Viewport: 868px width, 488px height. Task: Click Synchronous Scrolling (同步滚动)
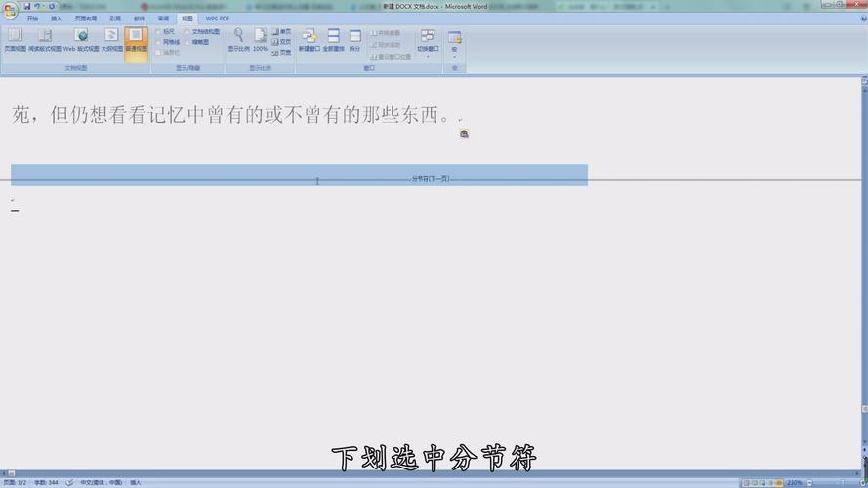coord(386,45)
